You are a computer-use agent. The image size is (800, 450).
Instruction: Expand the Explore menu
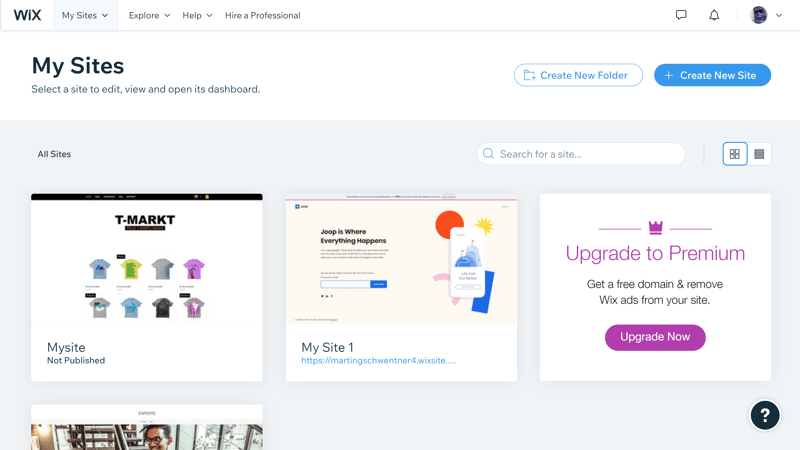(x=149, y=15)
